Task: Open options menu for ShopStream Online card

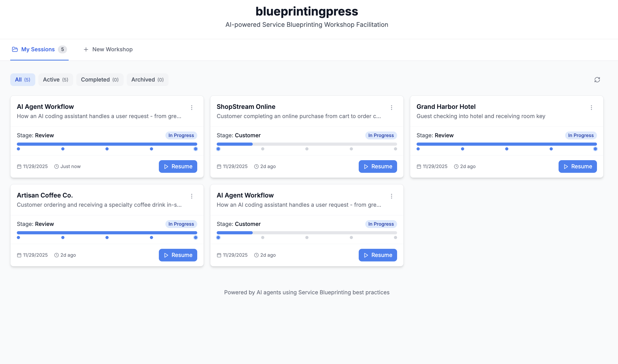Action: [x=392, y=108]
